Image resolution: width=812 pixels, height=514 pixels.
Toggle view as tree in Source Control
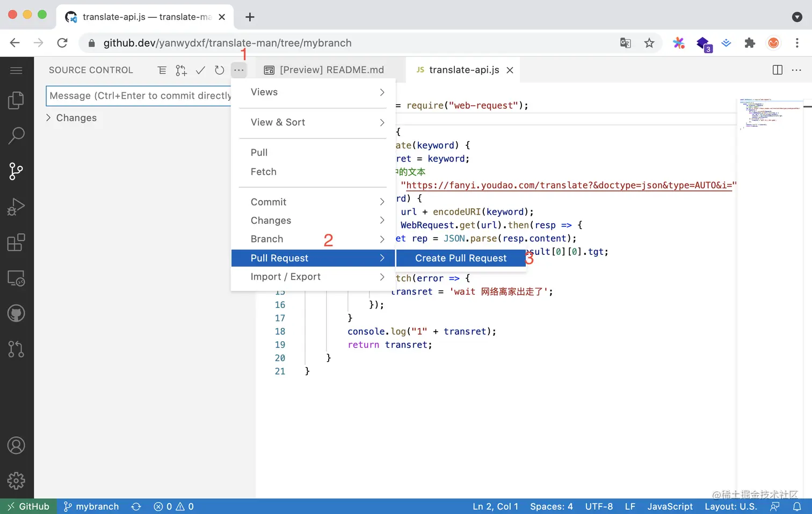pyautogui.click(x=162, y=70)
